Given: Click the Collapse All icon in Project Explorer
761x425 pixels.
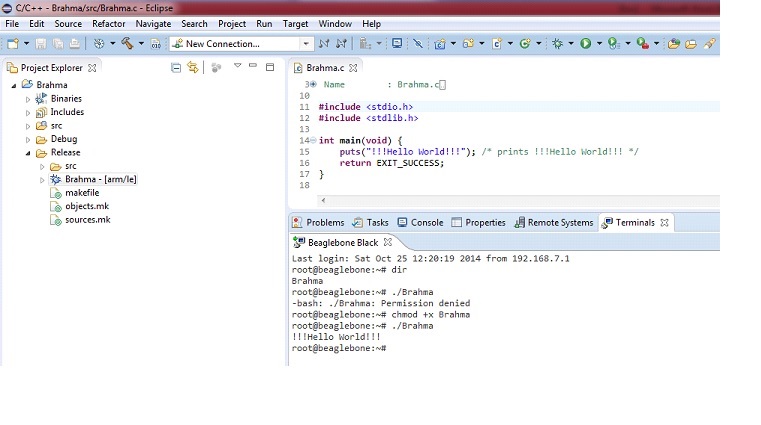Looking at the screenshot, I should [x=176, y=68].
